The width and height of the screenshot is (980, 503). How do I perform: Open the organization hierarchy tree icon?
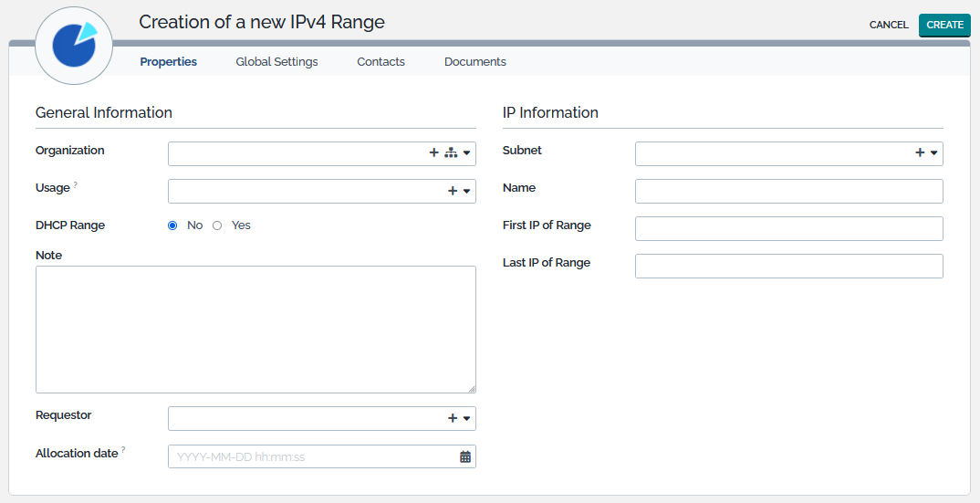451,153
